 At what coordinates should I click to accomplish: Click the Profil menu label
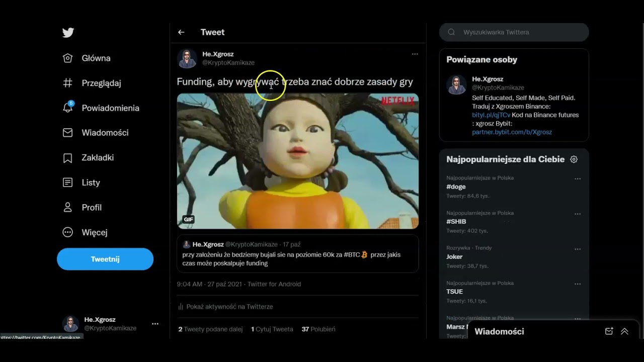coord(92,207)
